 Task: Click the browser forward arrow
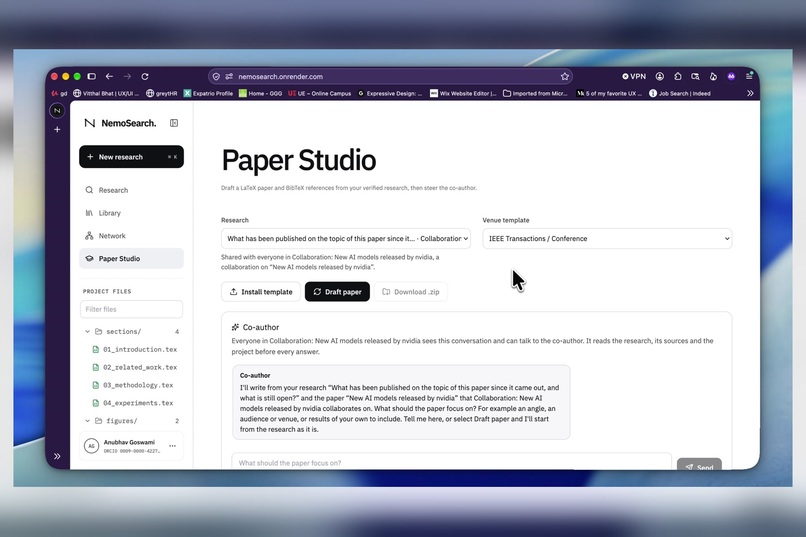click(x=127, y=77)
